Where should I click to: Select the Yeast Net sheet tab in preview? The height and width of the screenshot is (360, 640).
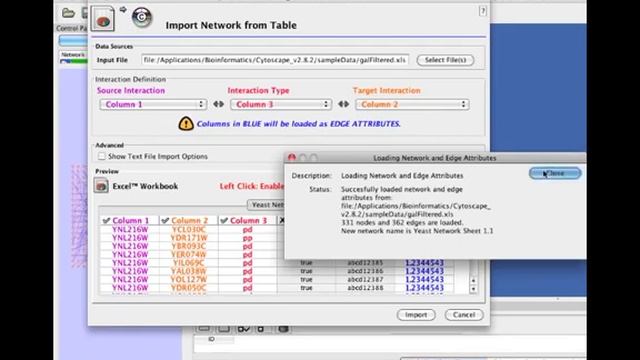pyautogui.click(x=266, y=204)
